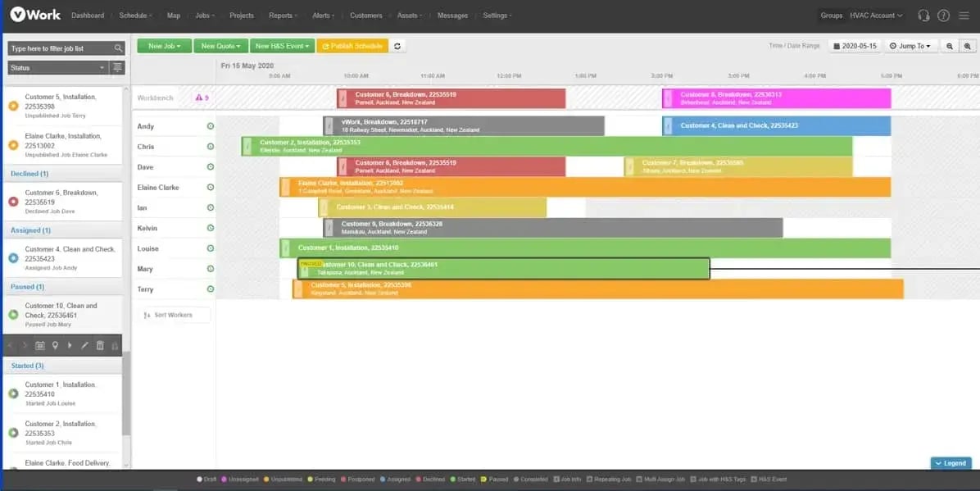This screenshot has width=980, height=491.
Task: Open the Jump To dropdown
Action: pyautogui.click(x=910, y=46)
